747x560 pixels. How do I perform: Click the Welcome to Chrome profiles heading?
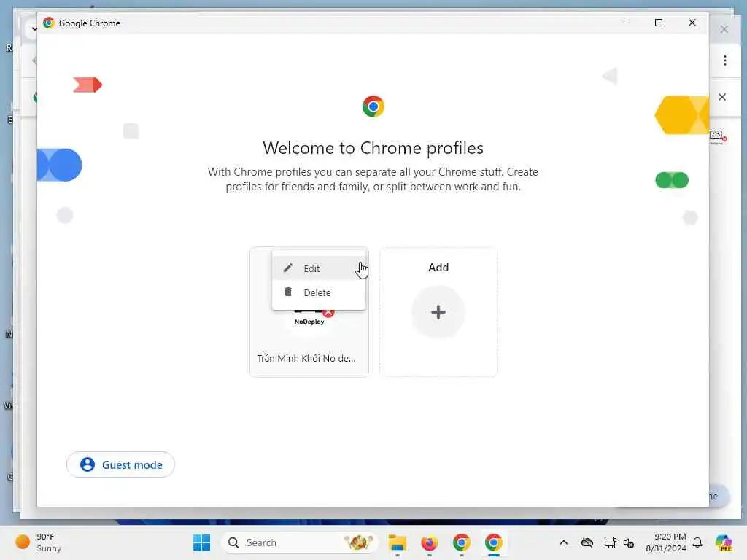click(x=373, y=147)
